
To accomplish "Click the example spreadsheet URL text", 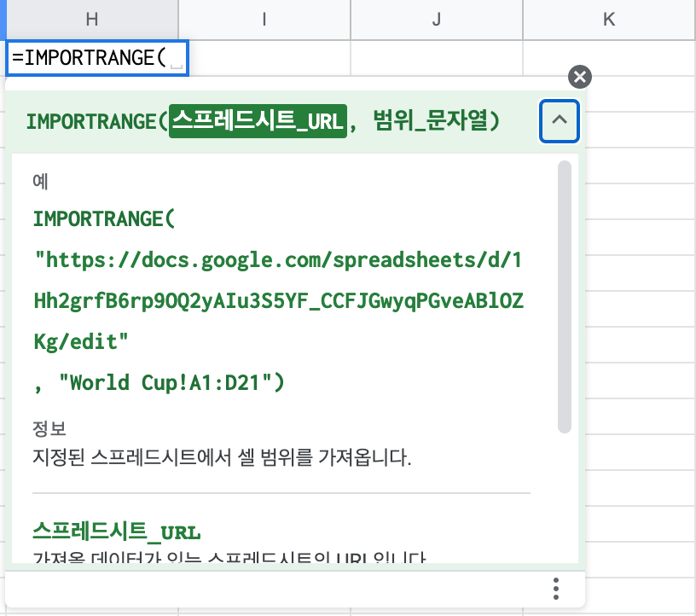I will tap(281, 300).
